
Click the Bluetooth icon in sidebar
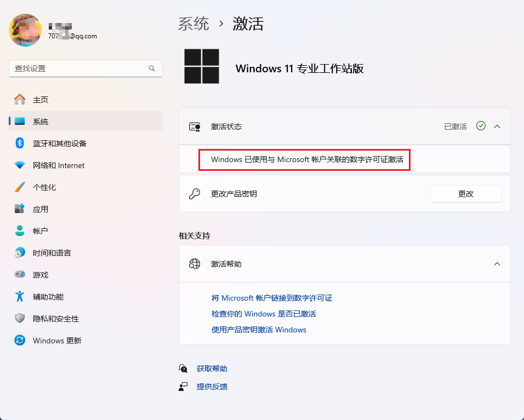point(20,143)
